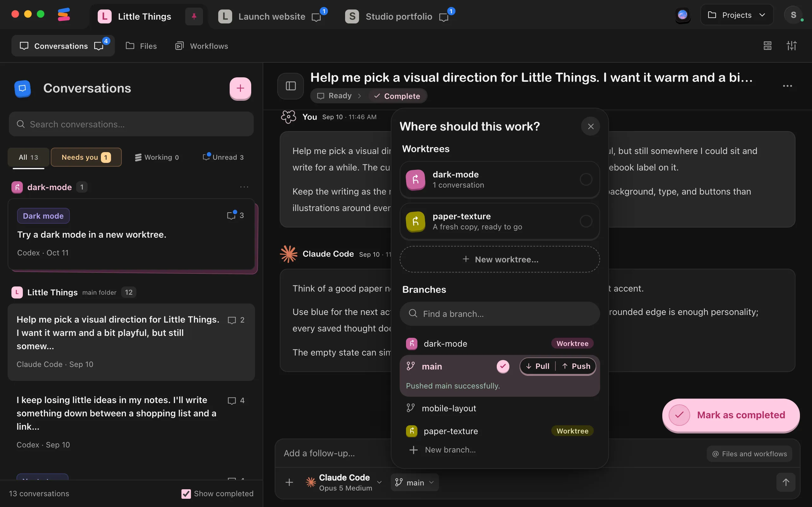Select the paper-texture worktree radio button

pyautogui.click(x=586, y=221)
